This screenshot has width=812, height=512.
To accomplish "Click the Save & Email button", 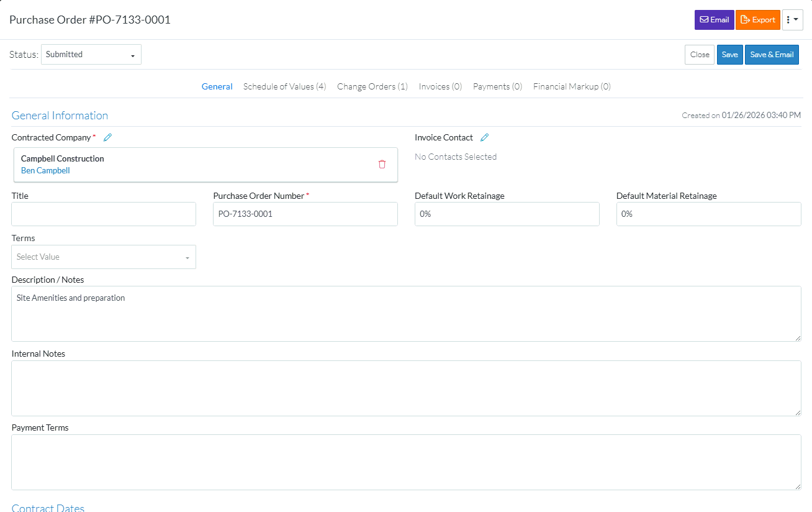I will pos(772,55).
